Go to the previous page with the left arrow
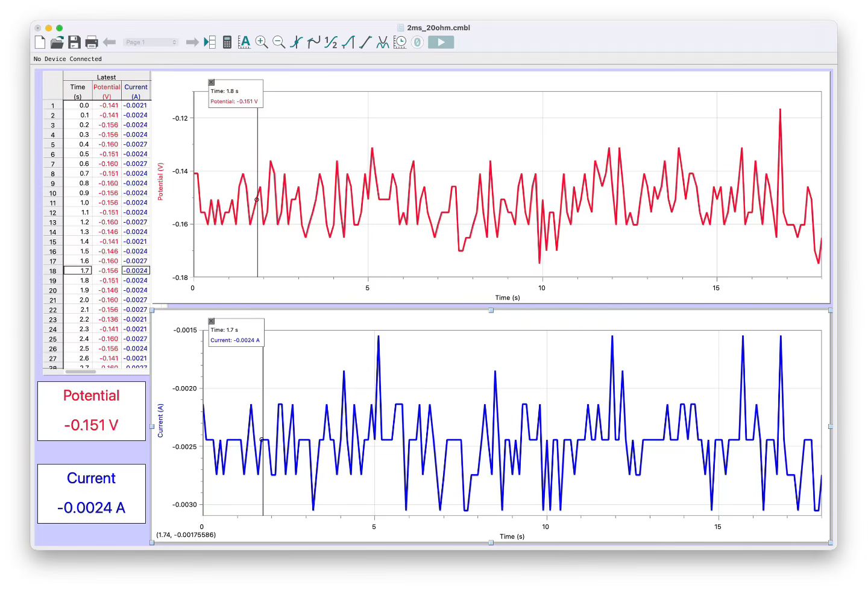Viewport: 868px width, 590px height. tap(109, 42)
